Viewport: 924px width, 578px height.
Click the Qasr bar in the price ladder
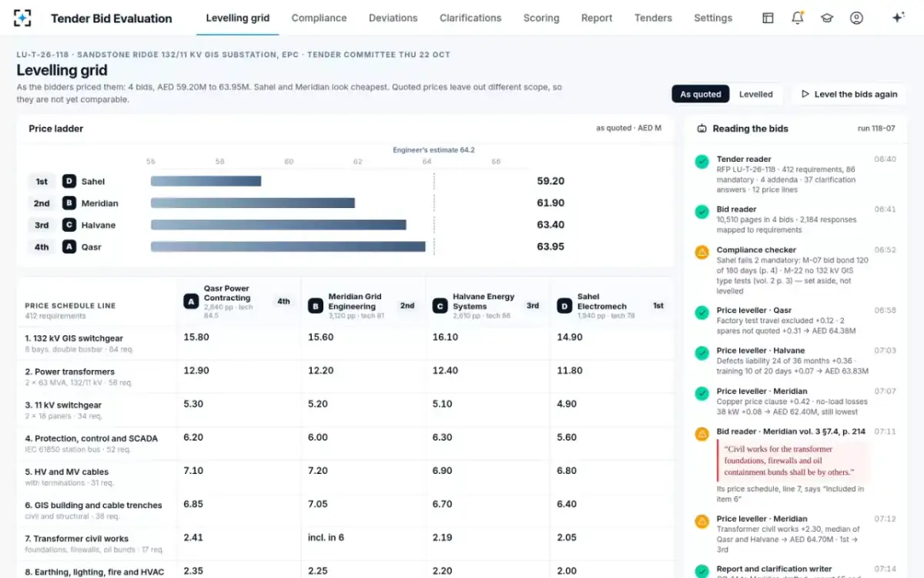[288, 247]
